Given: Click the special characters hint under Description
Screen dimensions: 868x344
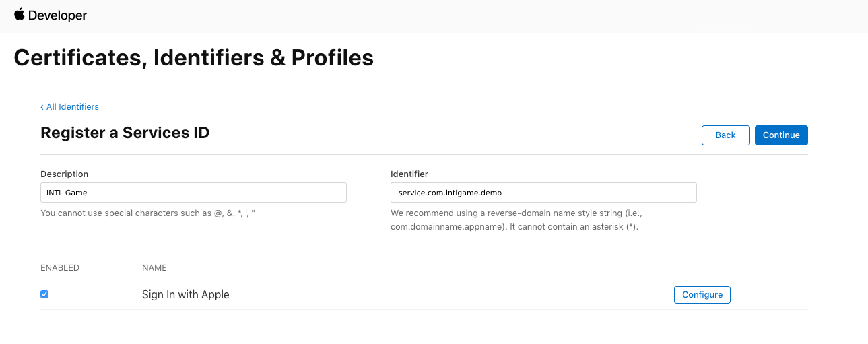Looking at the screenshot, I should click(x=147, y=214).
